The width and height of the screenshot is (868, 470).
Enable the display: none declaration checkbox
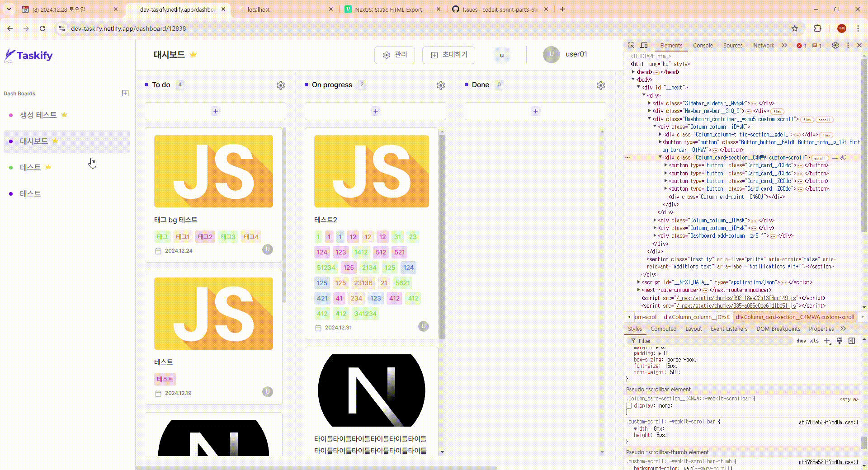[629, 405]
